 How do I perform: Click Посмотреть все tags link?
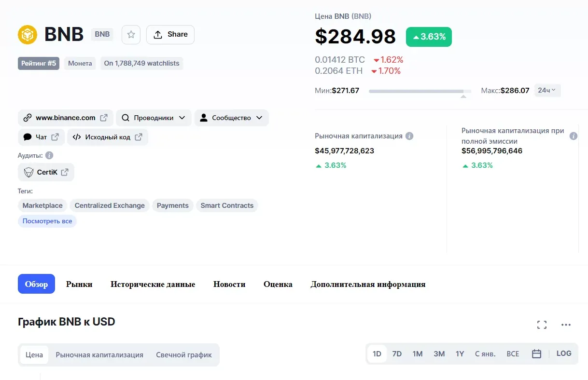[x=47, y=221]
